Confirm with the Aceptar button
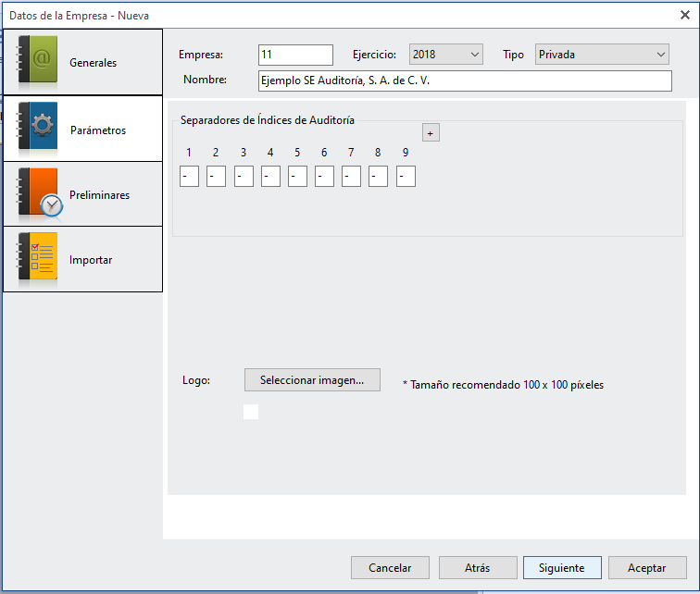Screen dimensions: 700x594 click(x=646, y=568)
